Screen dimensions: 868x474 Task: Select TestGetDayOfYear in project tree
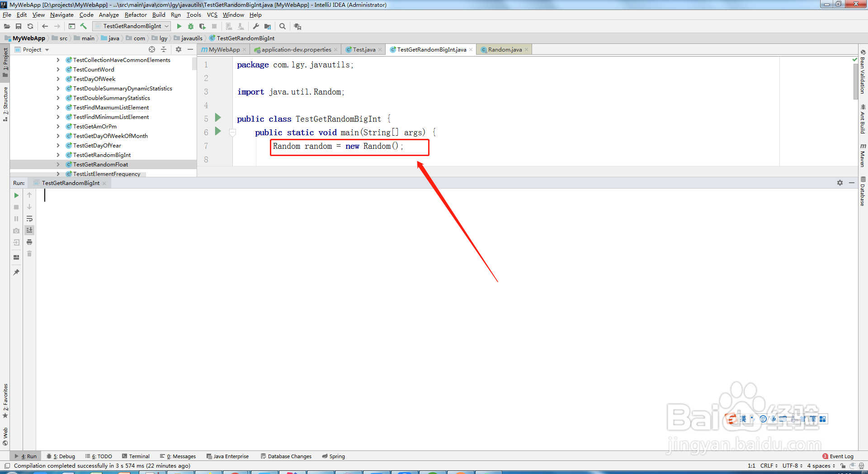(97, 145)
